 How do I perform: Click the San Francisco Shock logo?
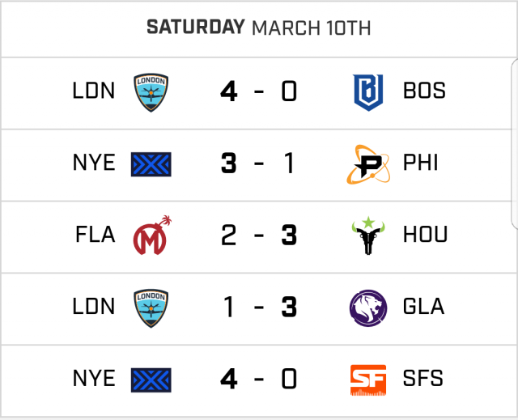367,380
